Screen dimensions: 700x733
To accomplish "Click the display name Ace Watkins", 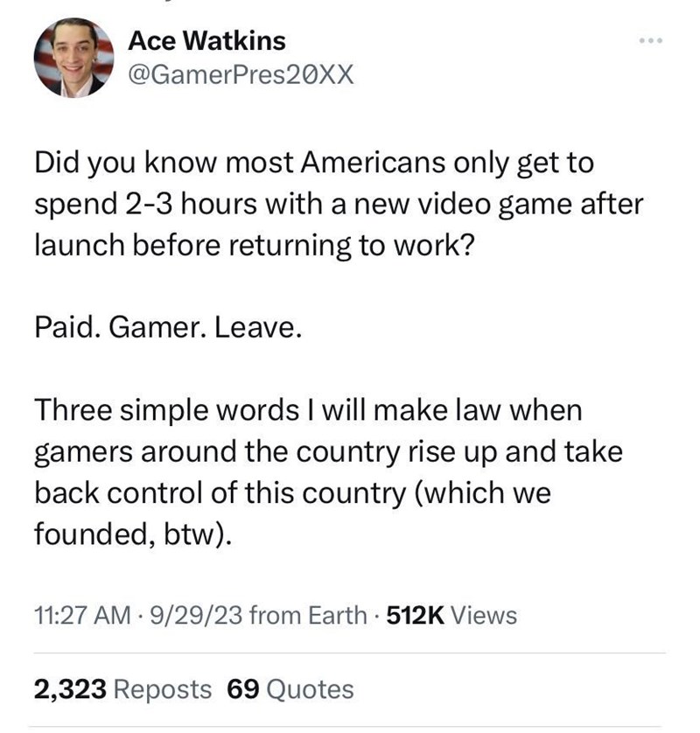I will (x=206, y=40).
